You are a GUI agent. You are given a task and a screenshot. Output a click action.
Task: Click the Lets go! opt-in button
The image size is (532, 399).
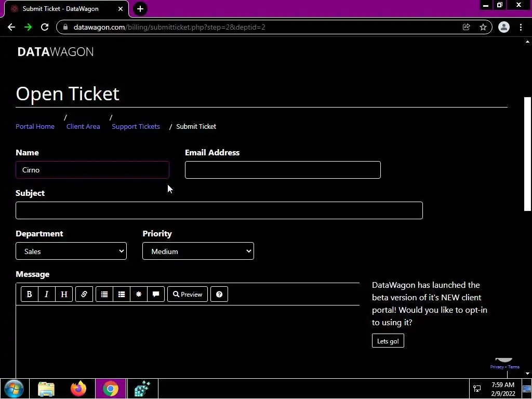(388, 341)
